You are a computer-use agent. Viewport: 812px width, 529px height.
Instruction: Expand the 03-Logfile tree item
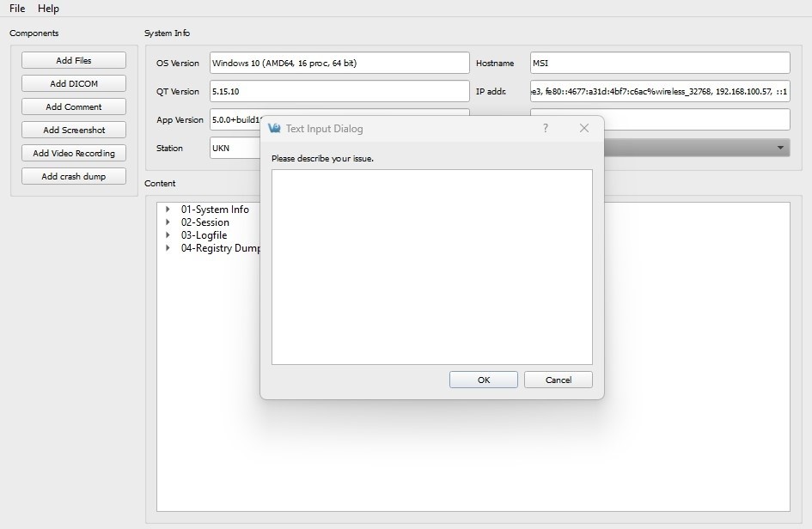coord(167,234)
